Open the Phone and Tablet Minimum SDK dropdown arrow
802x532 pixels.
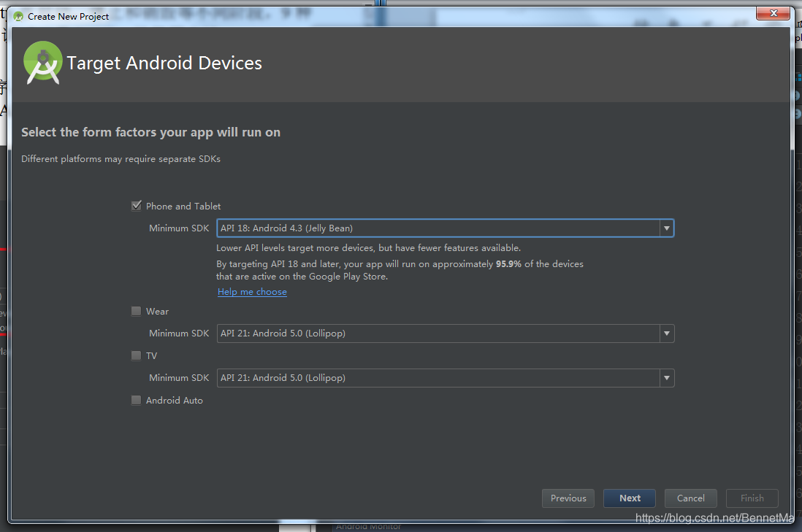[x=666, y=228]
